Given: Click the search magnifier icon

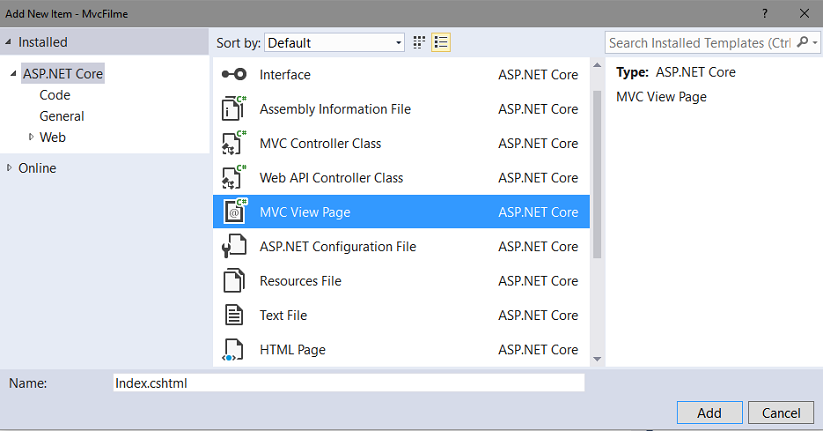Looking at the screenshot, I should (x=802, y=42).
